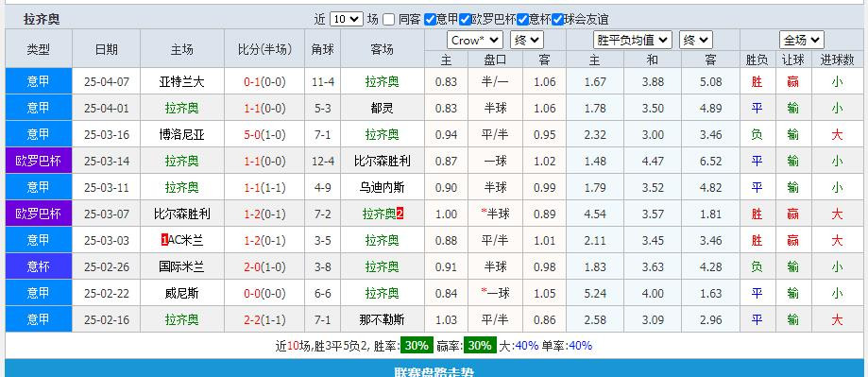
Task: Click the 负 result in the 博洛尼亚 row
Action: click(x=757, y=134)
